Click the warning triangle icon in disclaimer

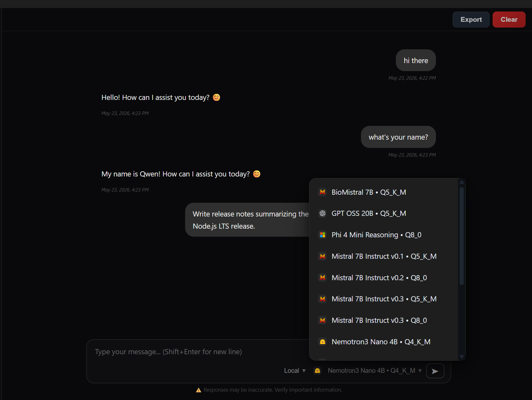coord(199,390)
